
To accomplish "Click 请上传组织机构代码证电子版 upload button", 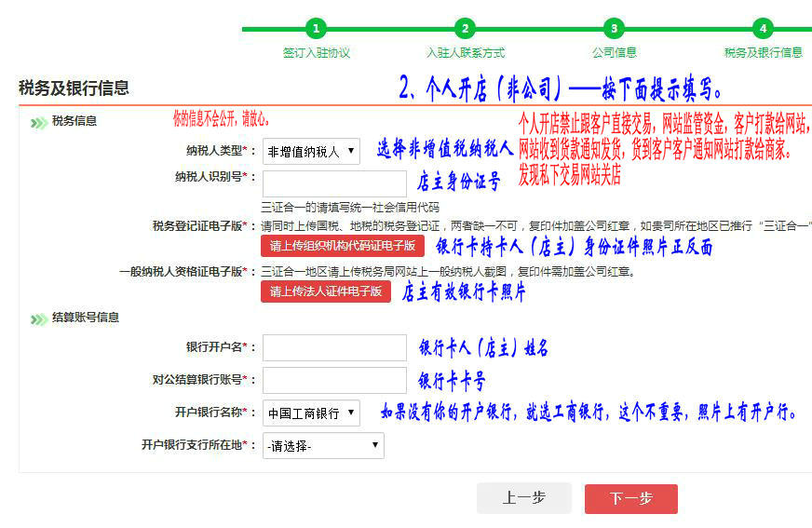I will (x=342, y=247).
